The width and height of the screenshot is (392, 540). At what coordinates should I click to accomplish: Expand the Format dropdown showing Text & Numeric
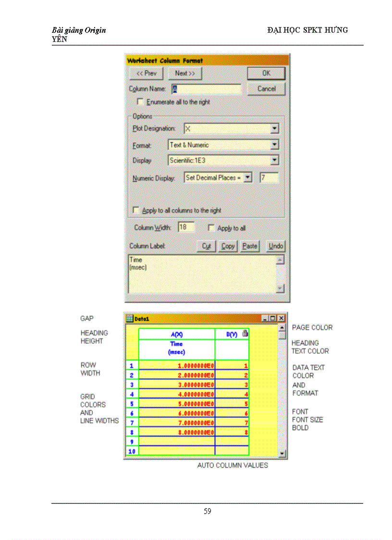coord(274,145)
